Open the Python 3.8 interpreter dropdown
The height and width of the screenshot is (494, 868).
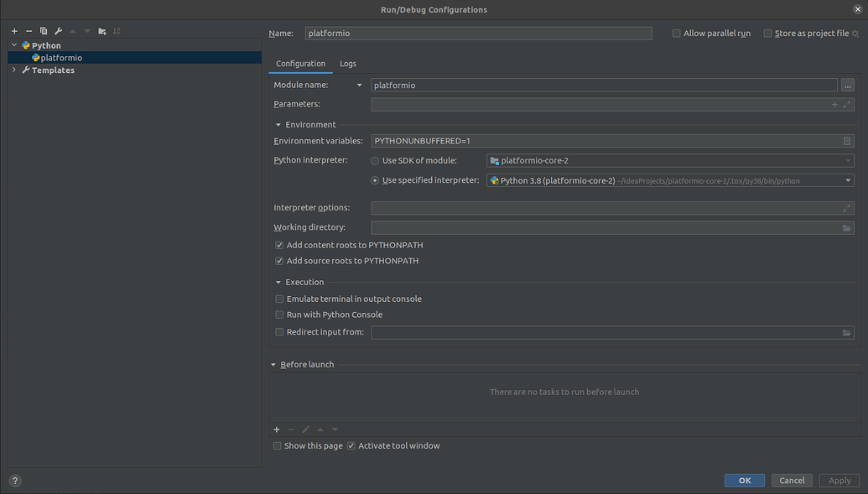click(x=670, y=180)
